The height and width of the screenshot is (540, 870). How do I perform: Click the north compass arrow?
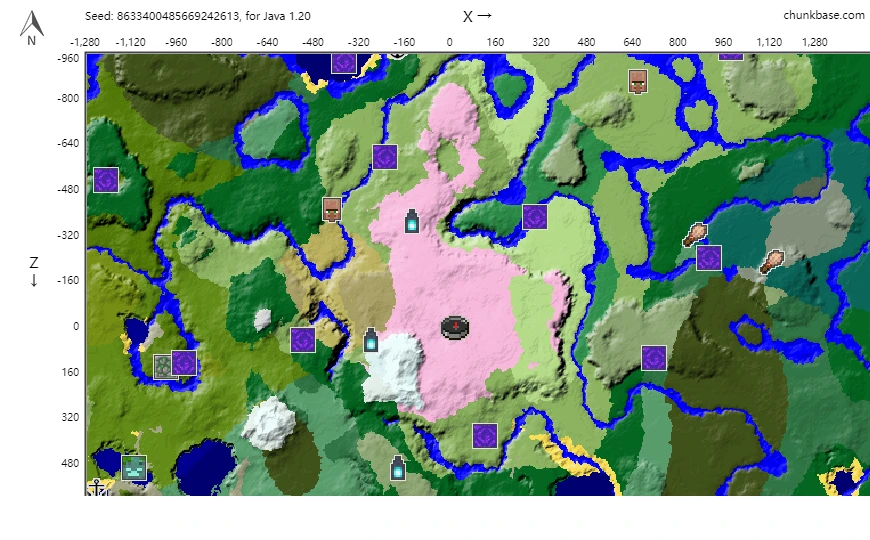coord(32,28)
